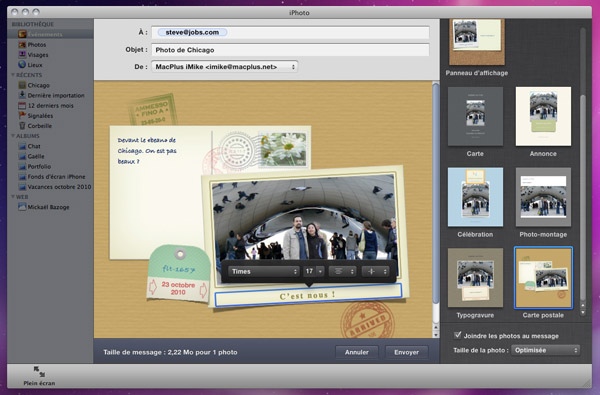Open the text alignment dropdown

pos(343,271)
